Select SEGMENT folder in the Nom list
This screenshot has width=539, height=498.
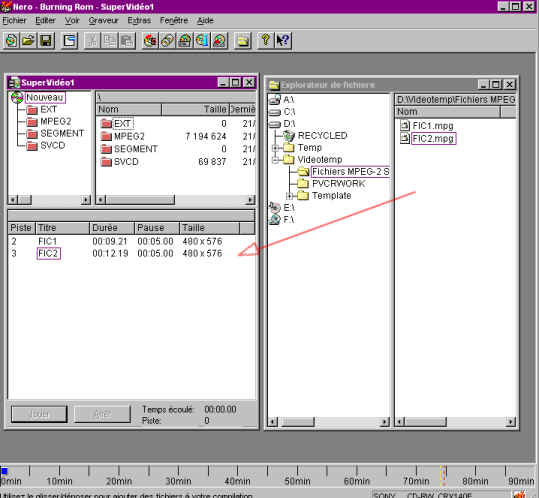click(135, 149)
